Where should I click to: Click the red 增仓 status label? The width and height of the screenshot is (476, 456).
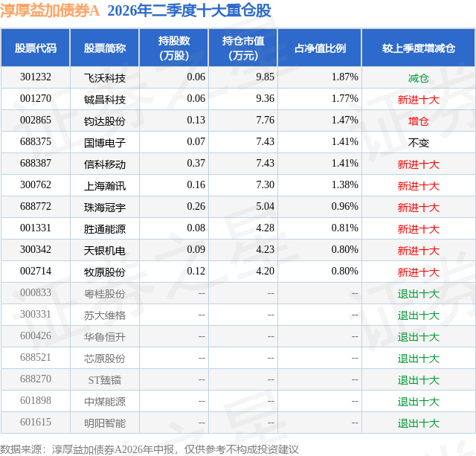[x=418, y=121]
